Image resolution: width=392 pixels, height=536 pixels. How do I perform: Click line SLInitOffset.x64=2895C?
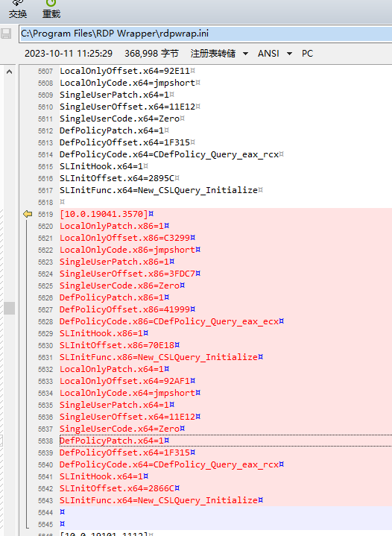coord(117,178)
